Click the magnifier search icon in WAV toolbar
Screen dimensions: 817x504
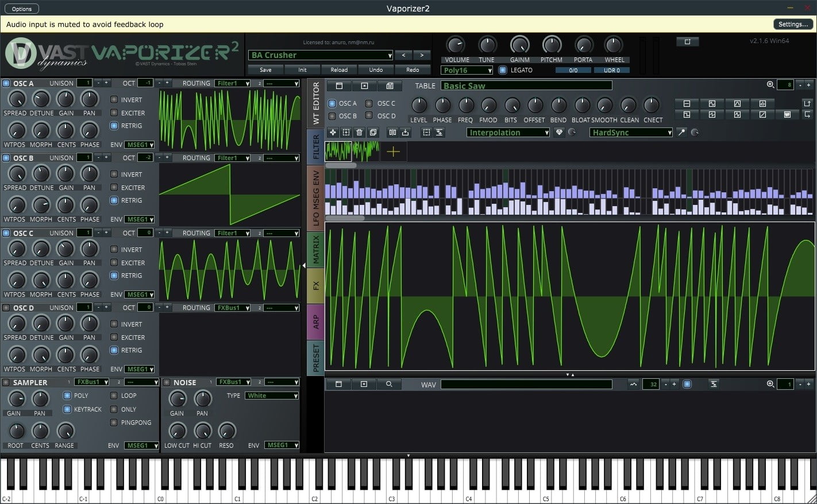[x=389, y=385]
